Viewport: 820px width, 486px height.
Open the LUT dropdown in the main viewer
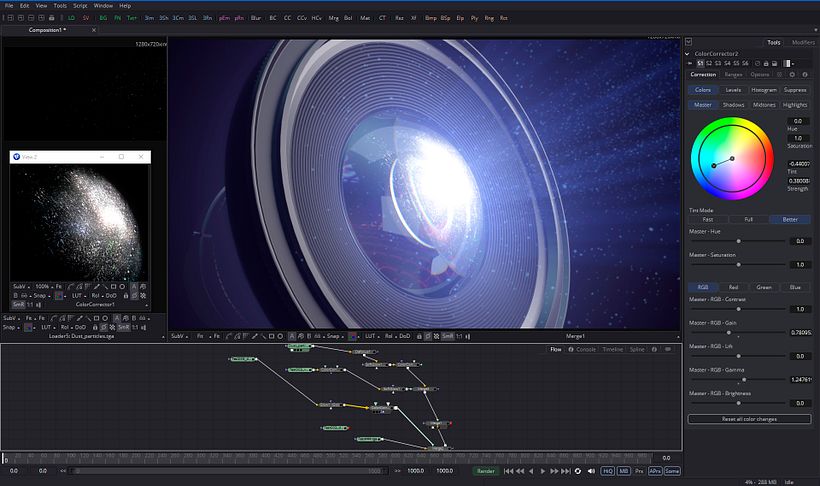tap(371, 336)
